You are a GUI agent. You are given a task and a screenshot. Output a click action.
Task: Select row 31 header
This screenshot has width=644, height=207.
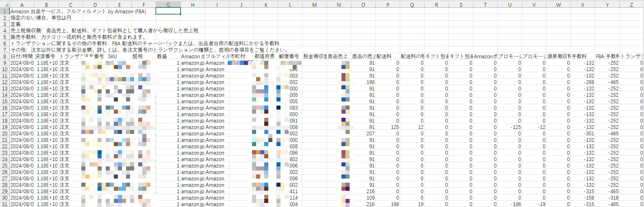(x=5, y=204)
